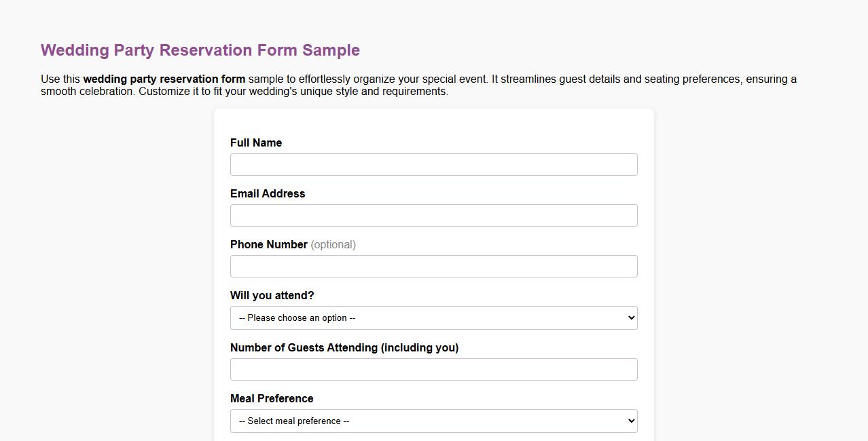Viewport: 868px width, 441px height.
Task: Click the 'Email Address' label text
Action: click(268, 194)
